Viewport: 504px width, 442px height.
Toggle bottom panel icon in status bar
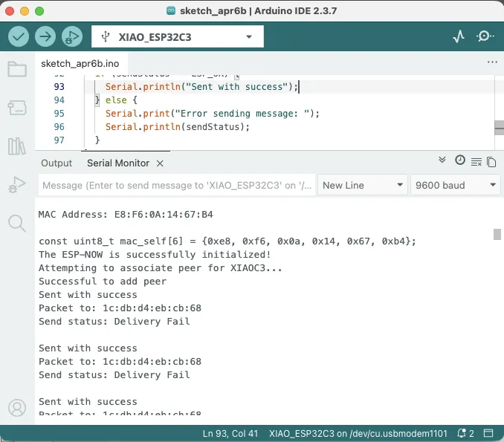point(488,433)
